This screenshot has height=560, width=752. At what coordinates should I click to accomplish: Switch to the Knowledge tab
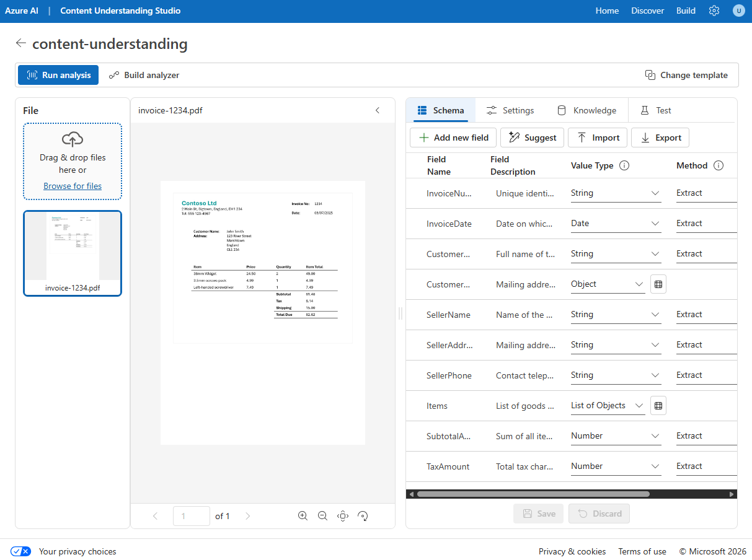pos(586,110)
